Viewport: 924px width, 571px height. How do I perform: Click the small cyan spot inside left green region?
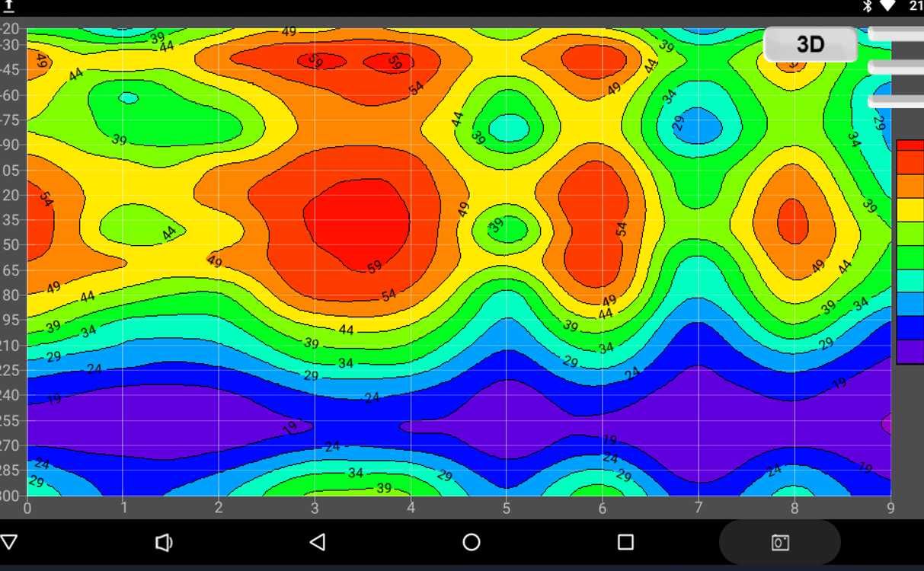128,97
